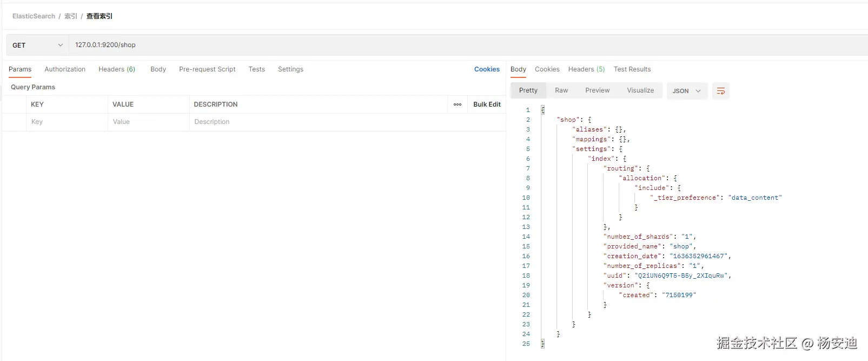Click the Key query param field
The height and width of the screenshot is (361, 868).
tap(67, 122)
